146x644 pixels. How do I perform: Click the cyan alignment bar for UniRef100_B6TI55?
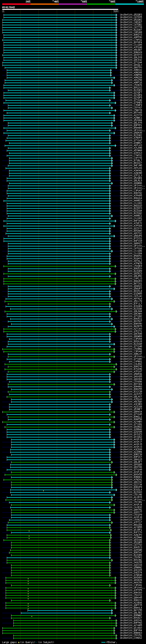coord(70,610)
